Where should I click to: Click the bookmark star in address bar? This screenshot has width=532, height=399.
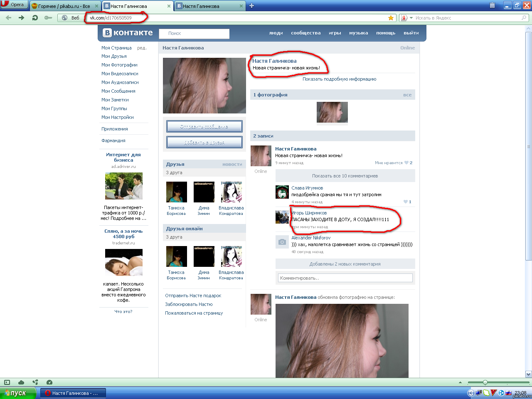click(391, 18)
